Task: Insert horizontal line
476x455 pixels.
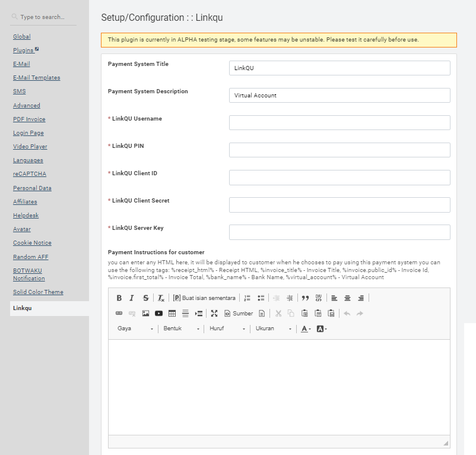Action: [185, 313]
